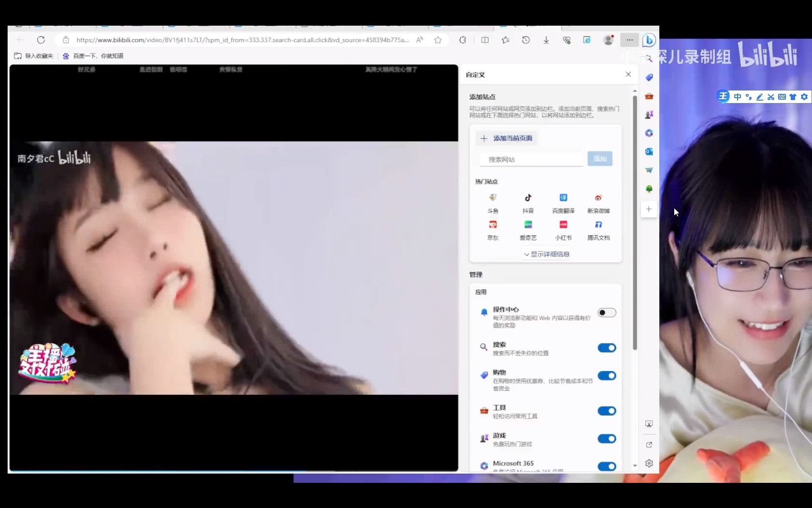Click IME toolbar pen icon

759,97
